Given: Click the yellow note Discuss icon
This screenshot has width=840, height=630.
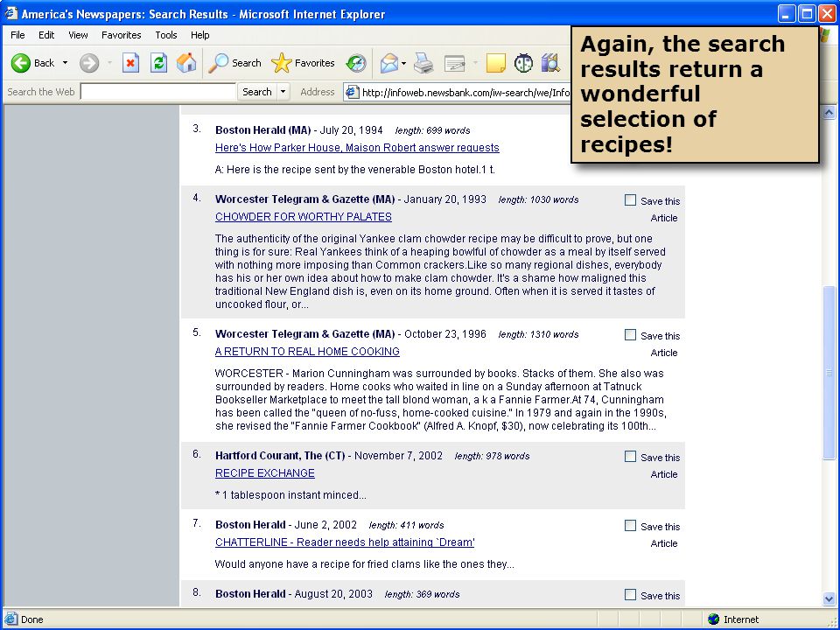Looking at the screenshot, I should 495,63.
